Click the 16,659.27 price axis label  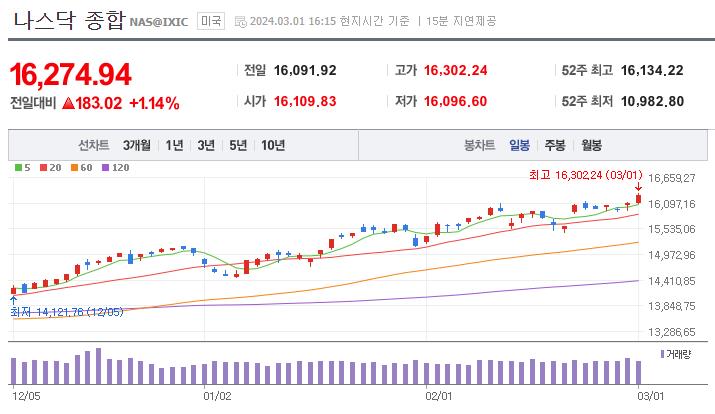672,178
